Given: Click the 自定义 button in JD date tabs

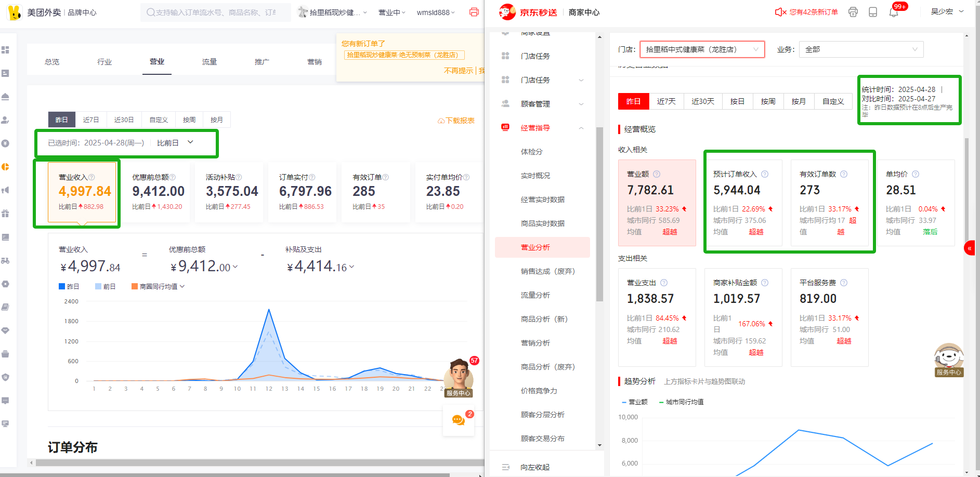Looking at the screenshot, I should click(833, 101).
